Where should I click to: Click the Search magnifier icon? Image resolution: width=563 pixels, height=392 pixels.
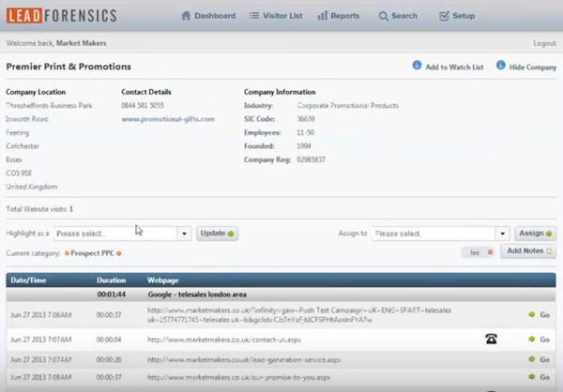(x=383, y=16)
